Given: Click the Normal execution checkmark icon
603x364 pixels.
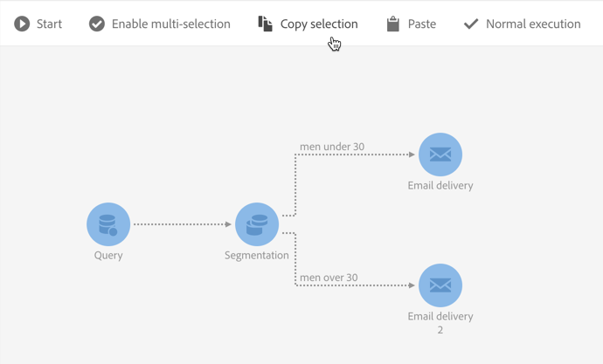Looking at the screenshot, I should [x=471, y=24].
